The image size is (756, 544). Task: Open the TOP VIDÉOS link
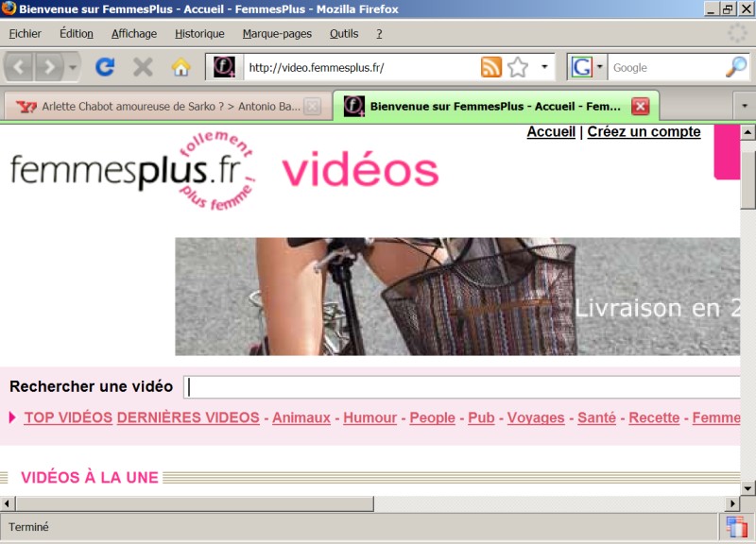click(68, 417)
